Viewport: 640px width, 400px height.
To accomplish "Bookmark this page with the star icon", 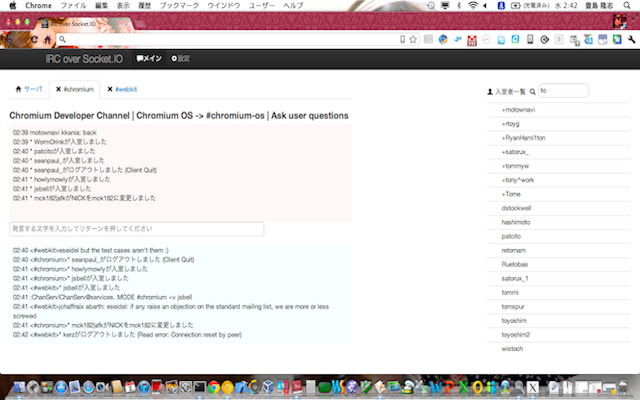I will 413,39.
